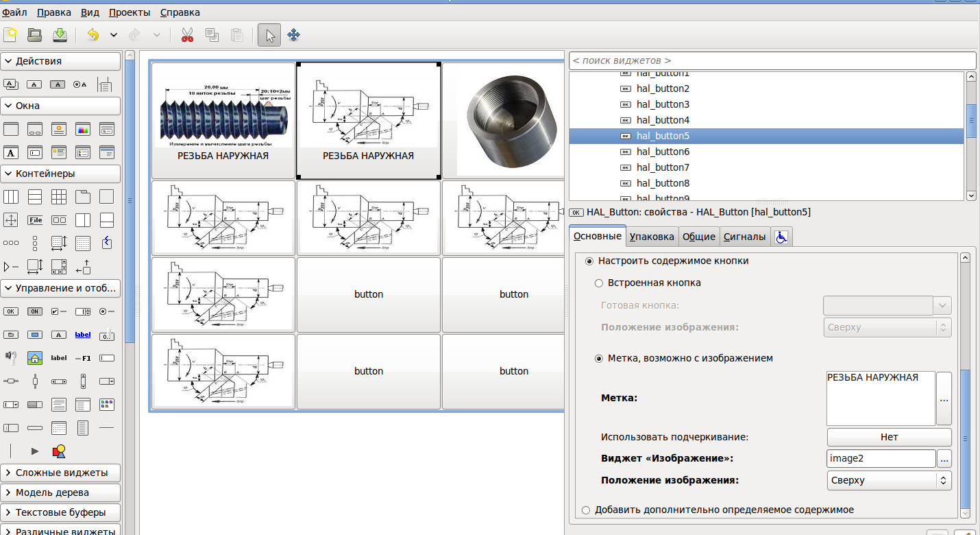Choose the Volume button speaker icon
The height and width of the screenshot is (535, 980).
click(11, 357)
